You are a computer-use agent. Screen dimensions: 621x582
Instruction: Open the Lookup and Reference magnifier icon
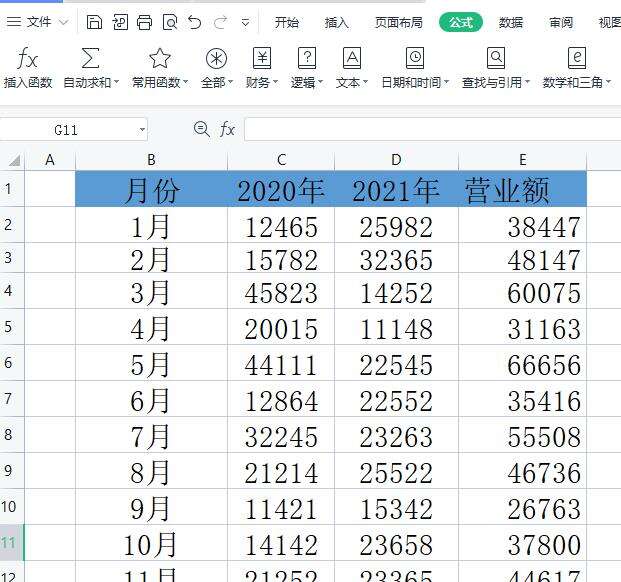tap(496, 58)
